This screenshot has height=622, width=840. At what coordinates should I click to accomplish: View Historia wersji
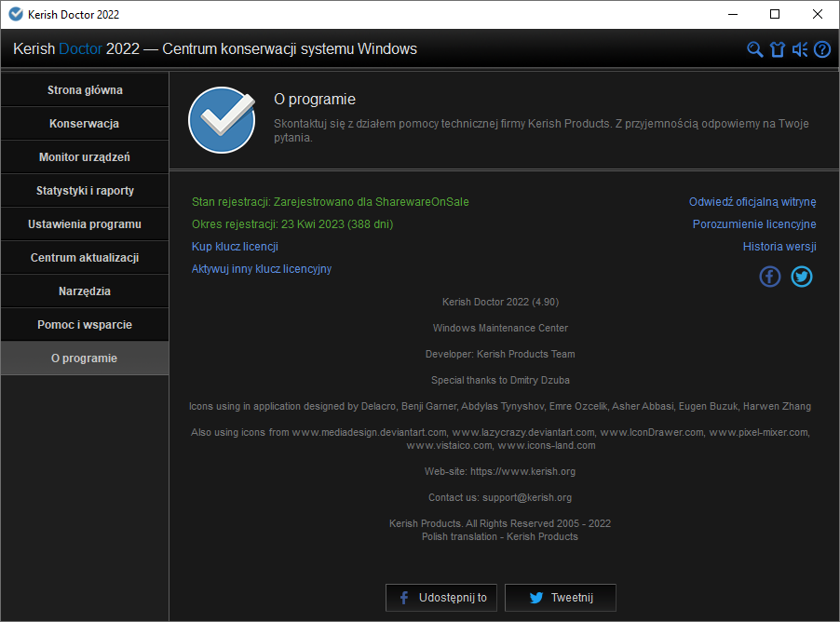(x=779, y=247)
